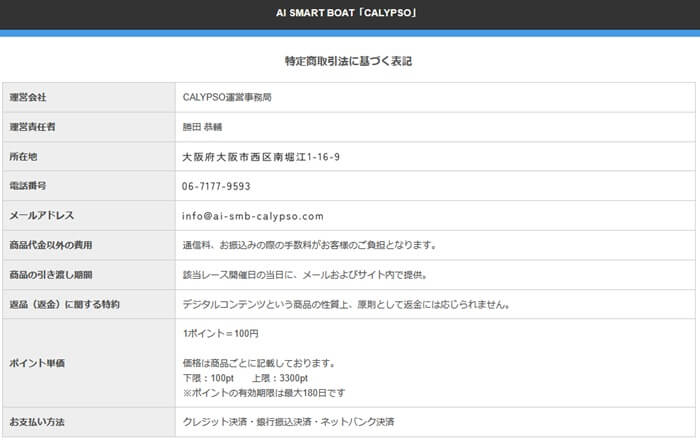Screen dimensions: 700x445
Task: Select the 電話番号 row label
Action: [x=28, y=186]
